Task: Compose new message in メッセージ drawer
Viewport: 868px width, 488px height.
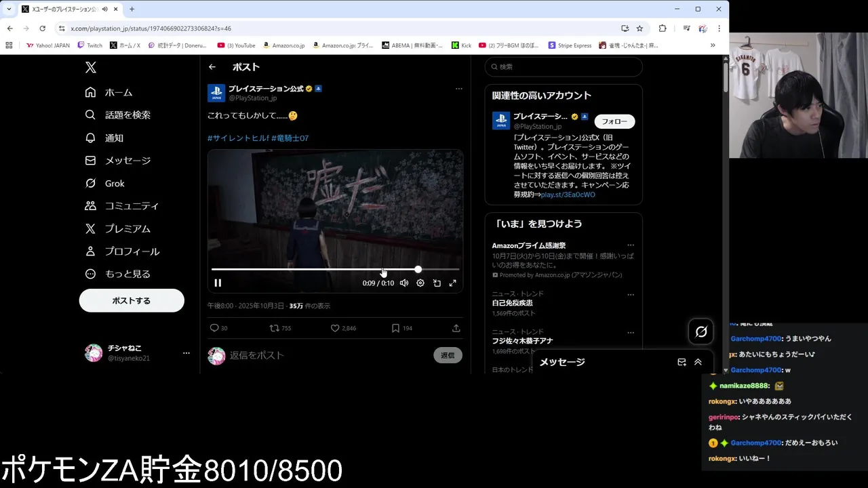Action: 682,362
